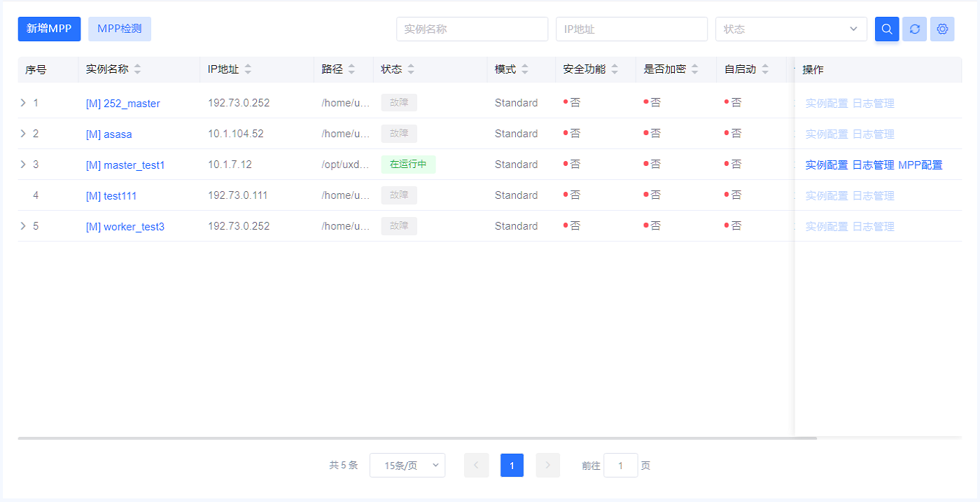This screenshot has width=980, height=502.
Task: Click the 新增MPP button
Action: 49,29
